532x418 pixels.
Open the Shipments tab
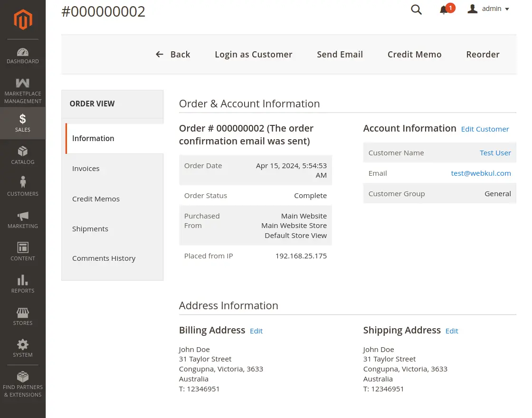point(90,228)
